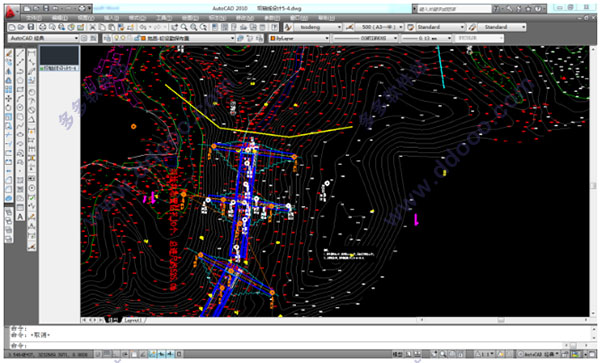Image resolution: width=600 pixels, height=363 pixels.
Task: Click the Cut scissors icon in the toolbar
Action: pos(92,27)
